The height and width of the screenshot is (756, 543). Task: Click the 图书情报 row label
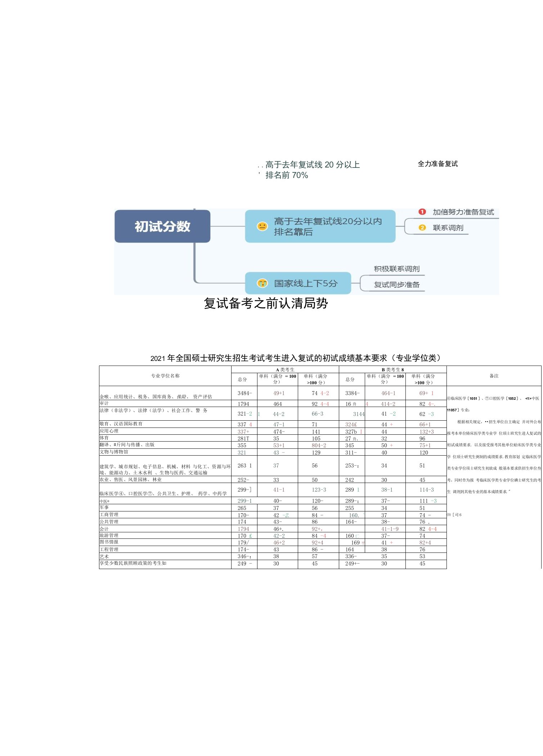(109, 542)
